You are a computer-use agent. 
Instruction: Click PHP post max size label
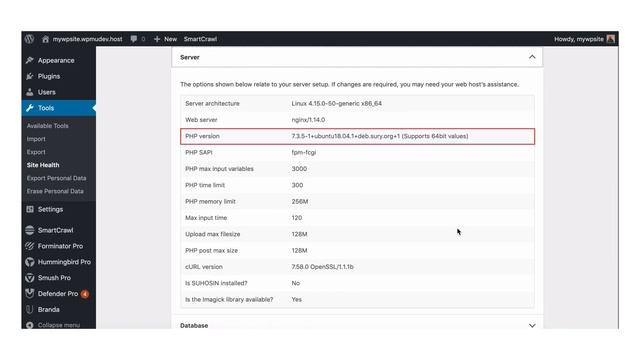pos(211,250)
